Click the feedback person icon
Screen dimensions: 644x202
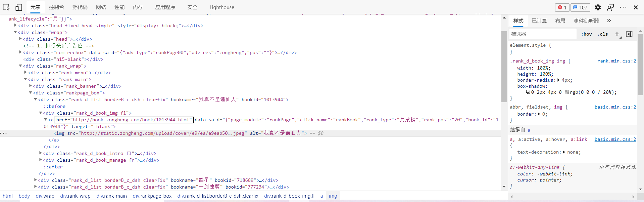click(610, 7)
